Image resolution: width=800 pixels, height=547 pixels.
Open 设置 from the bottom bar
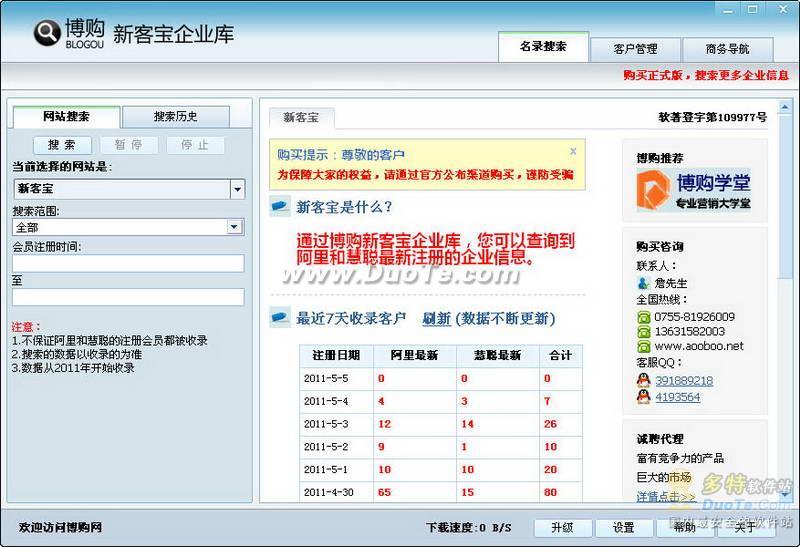pos(624,528)
